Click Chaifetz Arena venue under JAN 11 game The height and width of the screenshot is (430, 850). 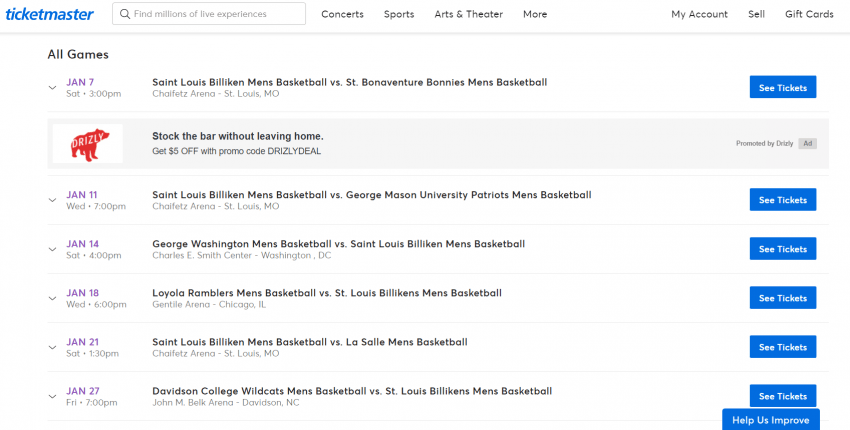[x=216, y=207]
